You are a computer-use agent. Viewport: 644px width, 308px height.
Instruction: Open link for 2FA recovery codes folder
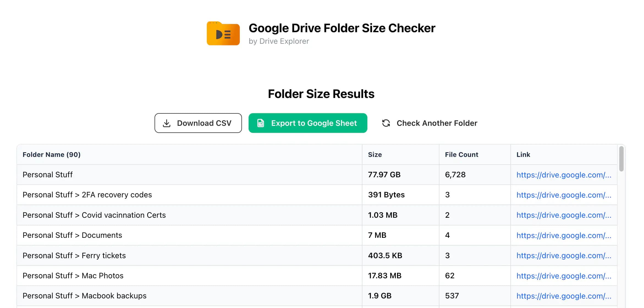click(564, 195)
